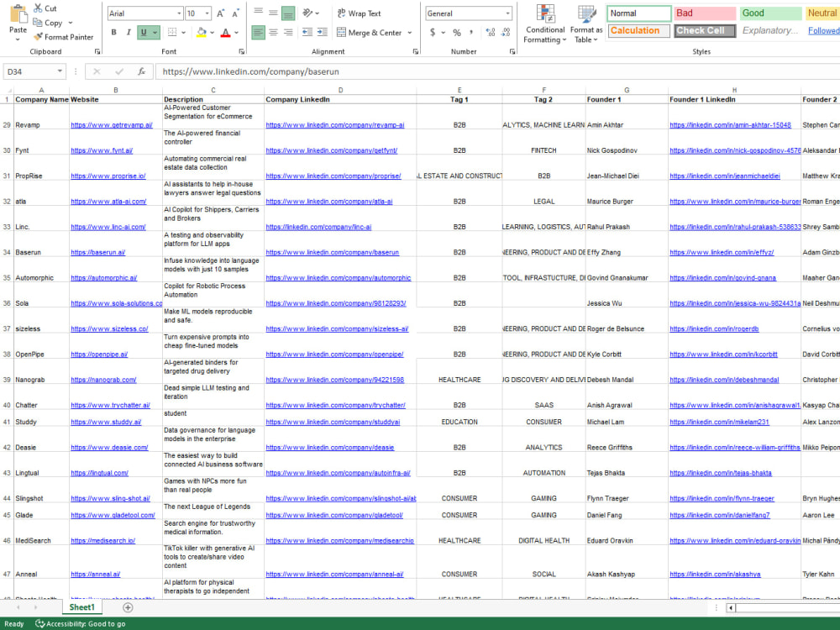Open Clipboard group dialog launcher

[x=97, y=51]
